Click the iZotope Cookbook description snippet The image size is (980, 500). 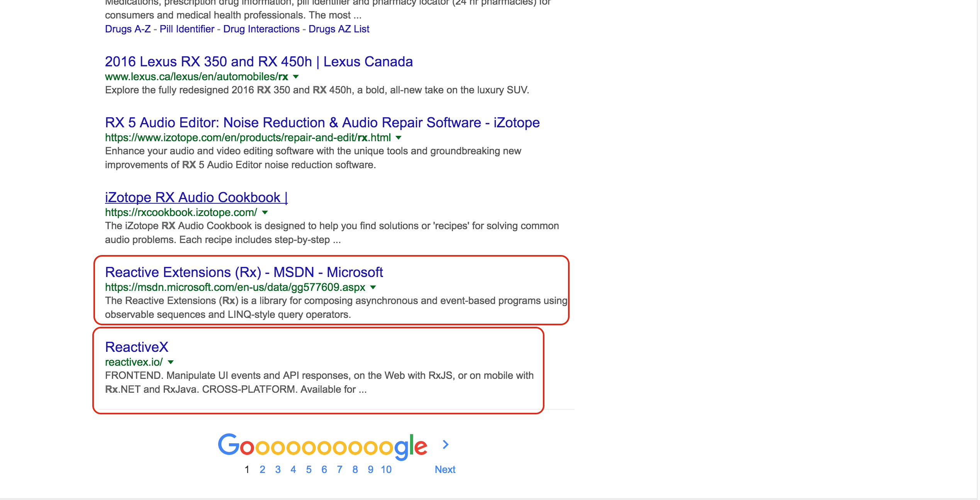(x=332, y=233)
